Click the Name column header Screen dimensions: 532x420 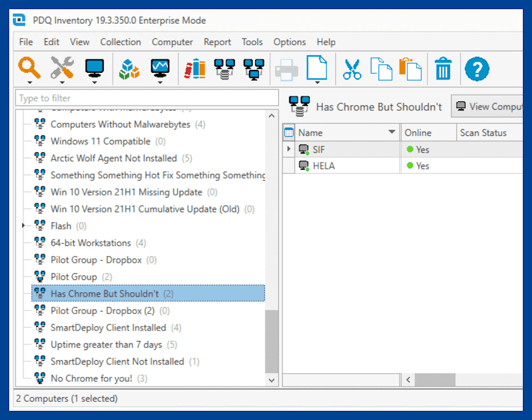click(x=347, y=133)
